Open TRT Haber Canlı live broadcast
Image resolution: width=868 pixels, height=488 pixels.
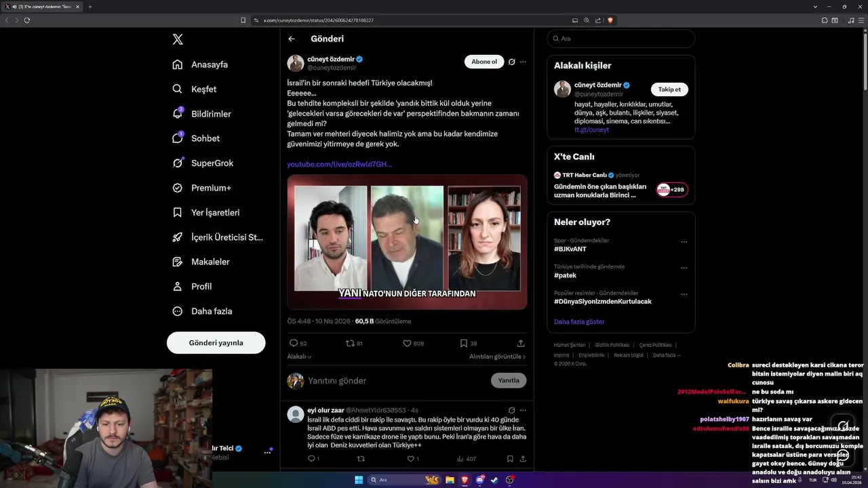[x=620, y=186]
